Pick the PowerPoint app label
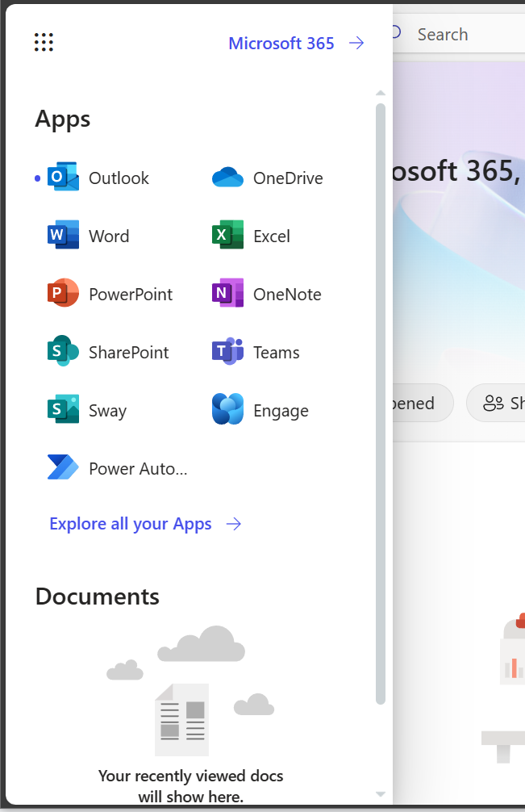The image size is (525, 812). pos(131,294)
